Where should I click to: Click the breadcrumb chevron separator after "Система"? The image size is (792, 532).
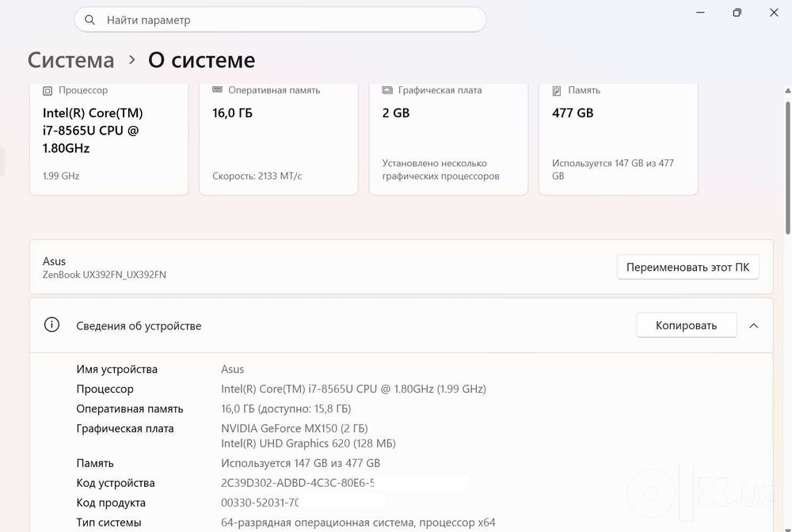click(131, 59)
